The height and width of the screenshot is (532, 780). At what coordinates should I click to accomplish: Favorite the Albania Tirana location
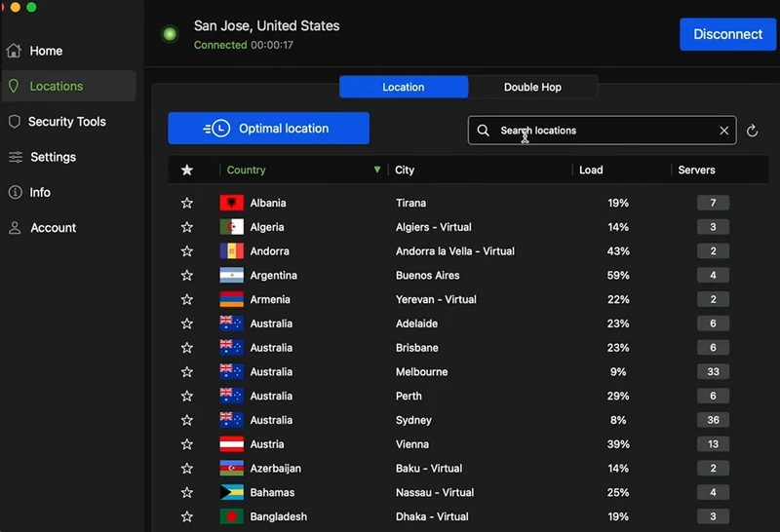pos(187,203)
